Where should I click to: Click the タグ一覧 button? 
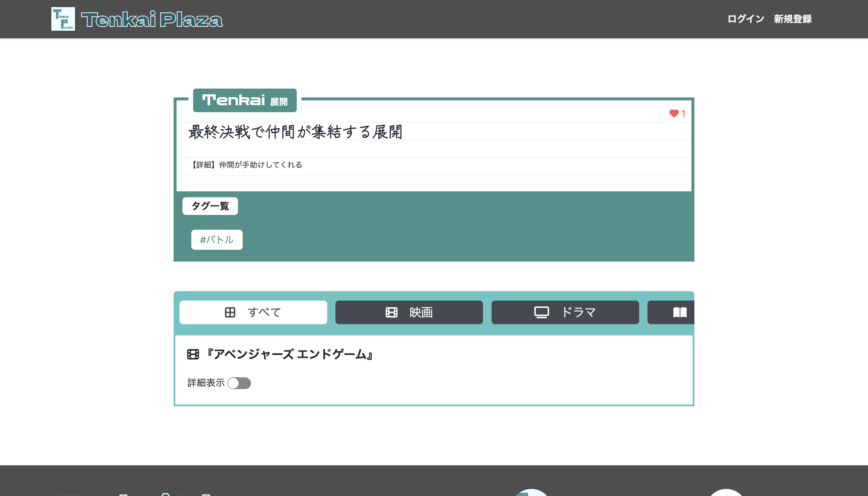tap(210, 206)
